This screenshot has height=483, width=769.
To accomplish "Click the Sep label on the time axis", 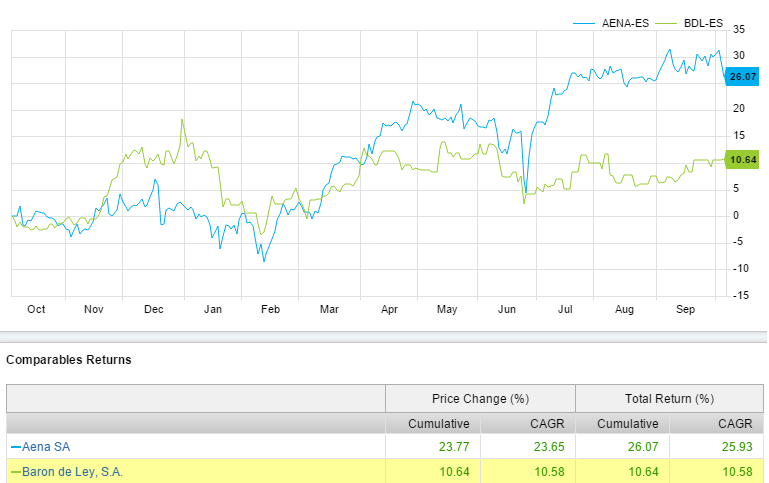I will point(685,309).
